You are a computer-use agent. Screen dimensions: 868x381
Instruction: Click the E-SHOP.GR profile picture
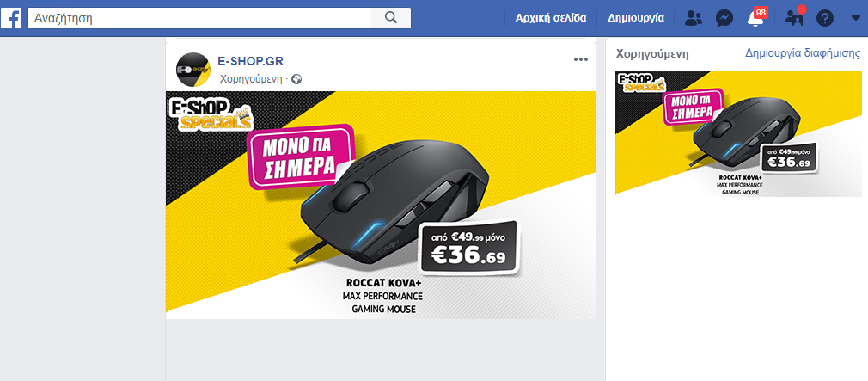point(193,70)
